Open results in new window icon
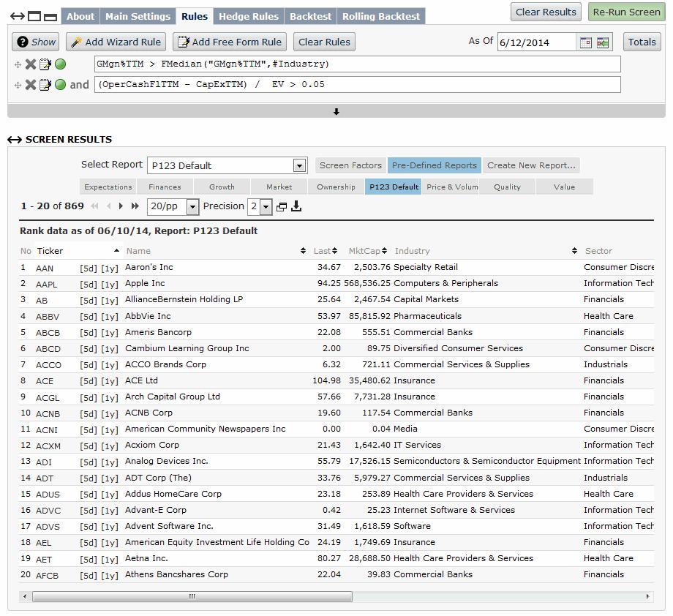 282,207
